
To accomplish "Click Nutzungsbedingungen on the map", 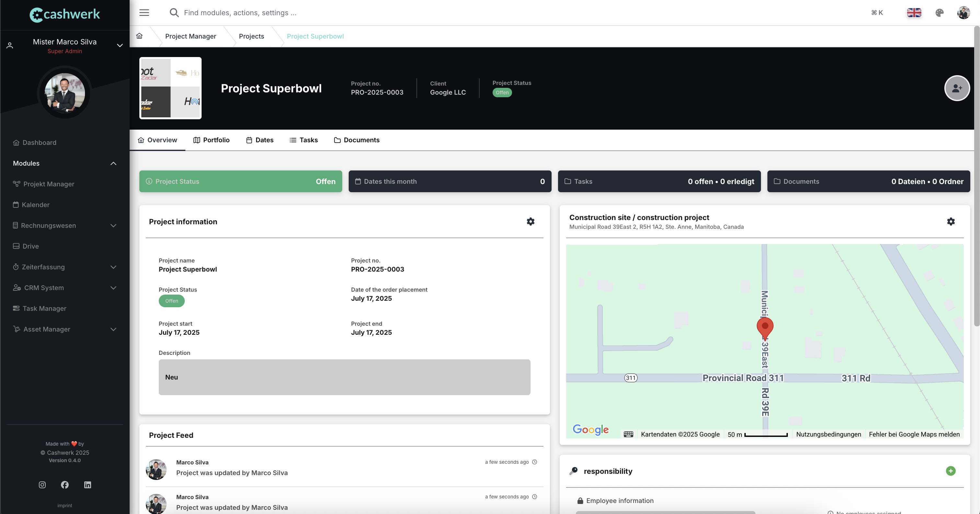I will pos(829,434).
